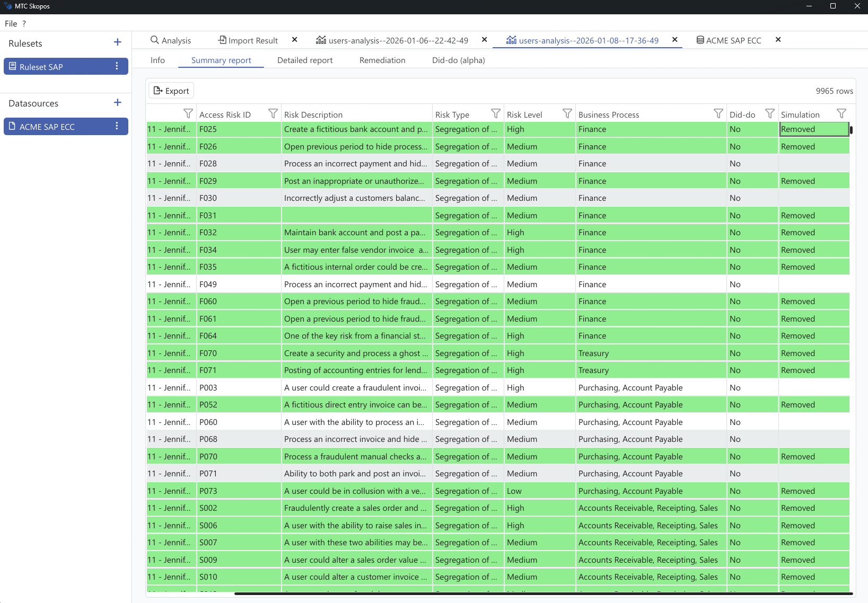
Task: Filter the Risk Level column
Action: coord(567,114)
